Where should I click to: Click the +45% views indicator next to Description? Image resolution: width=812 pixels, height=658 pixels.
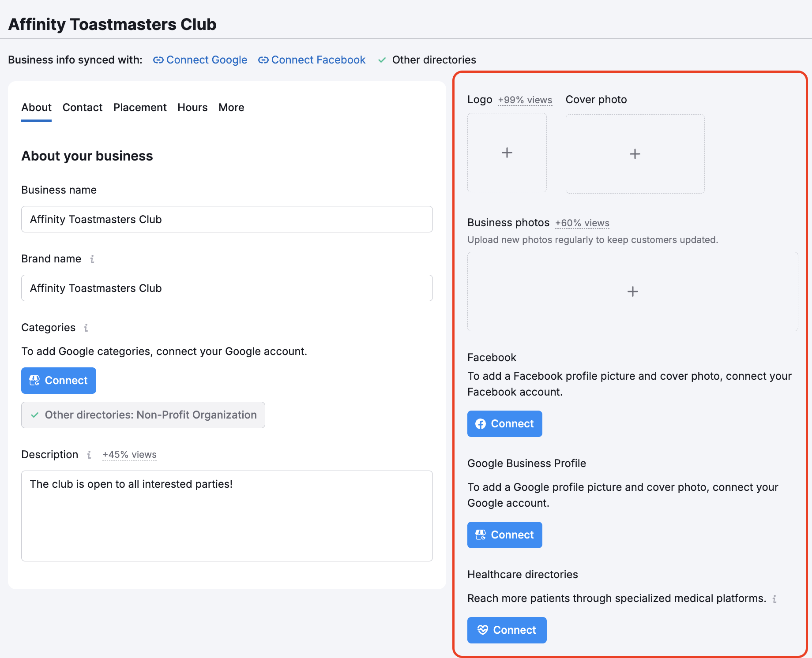129,454
